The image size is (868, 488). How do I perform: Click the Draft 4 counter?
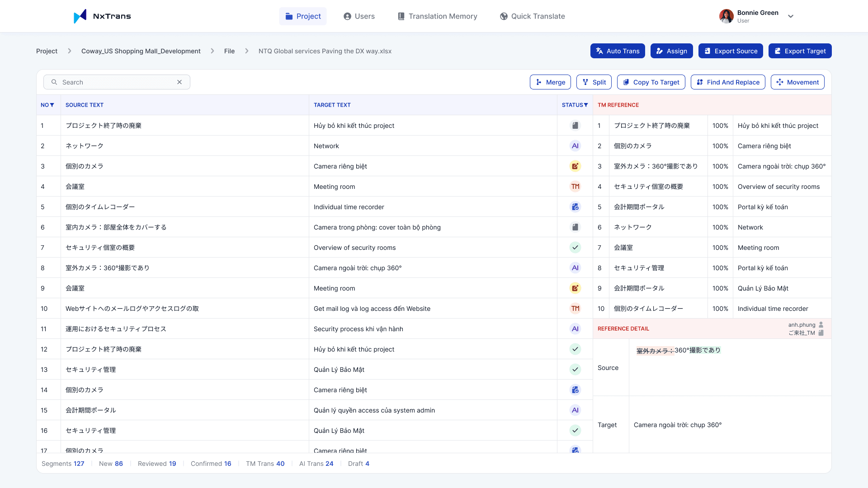[x=359, y=464]
